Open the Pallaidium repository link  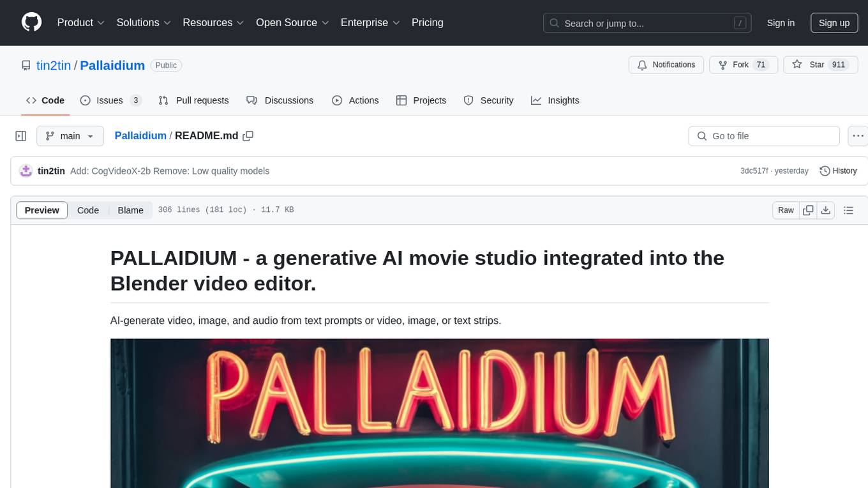click(x=112, y=65)
